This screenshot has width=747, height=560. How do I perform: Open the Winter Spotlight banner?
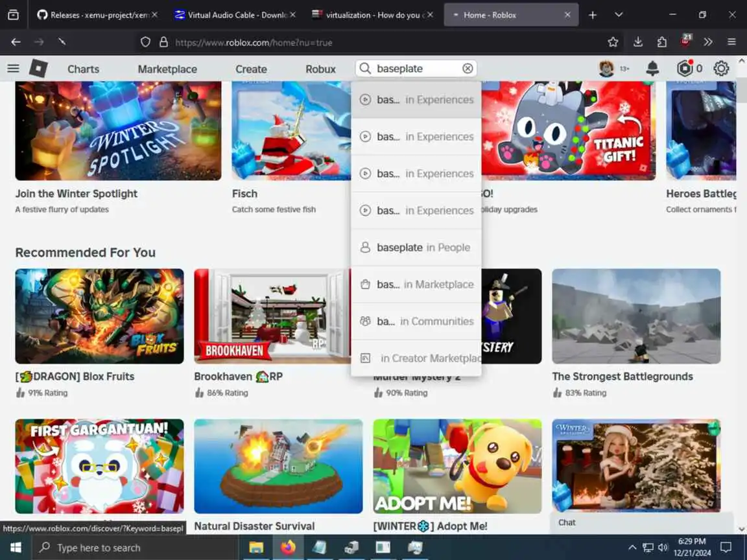(118, 130)
